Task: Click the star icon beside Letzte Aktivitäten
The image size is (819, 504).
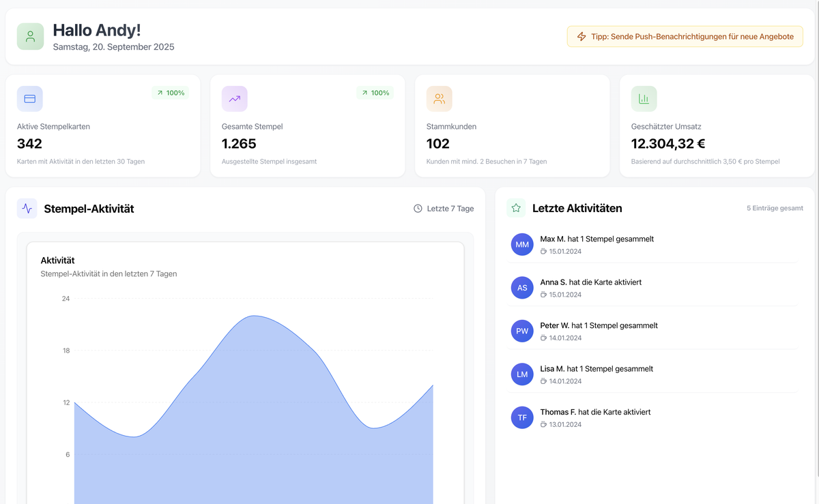Action: [x=515, y=207]
